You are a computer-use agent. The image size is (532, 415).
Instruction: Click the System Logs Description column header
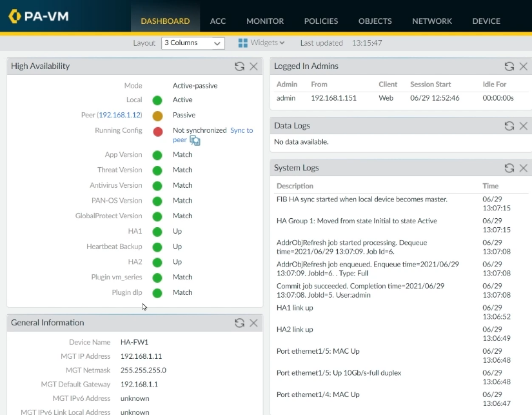pyautogui.click(x=295, y=186)
